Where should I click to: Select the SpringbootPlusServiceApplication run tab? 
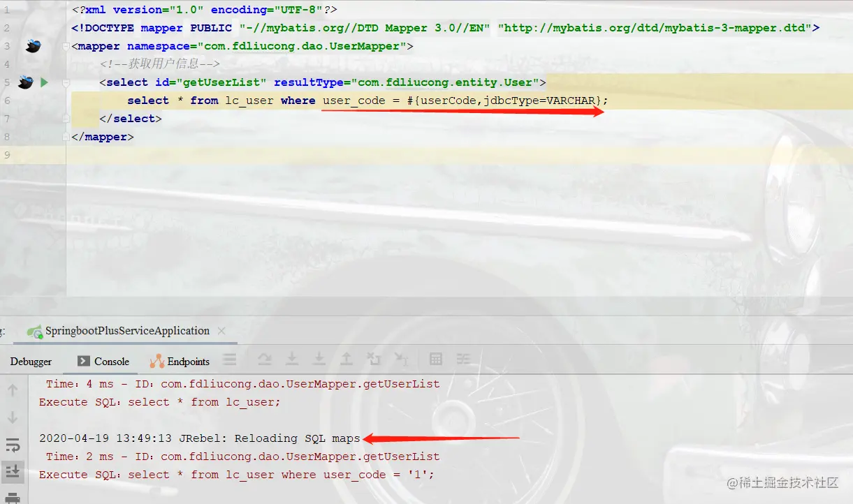coord(127,331)
